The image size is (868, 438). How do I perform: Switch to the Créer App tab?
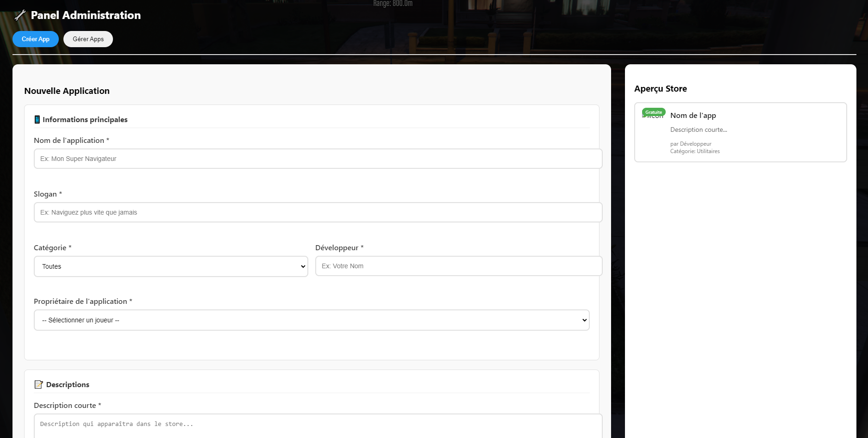36,39
